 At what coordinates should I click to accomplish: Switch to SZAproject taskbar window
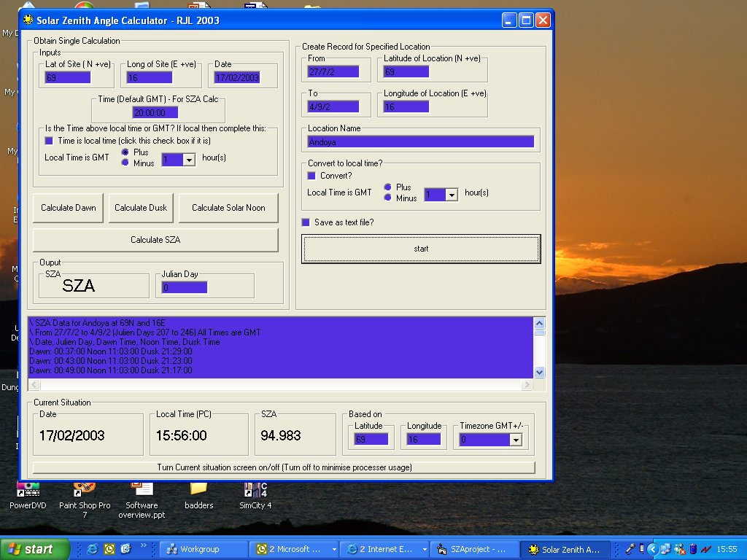click(x=474, y=549)
